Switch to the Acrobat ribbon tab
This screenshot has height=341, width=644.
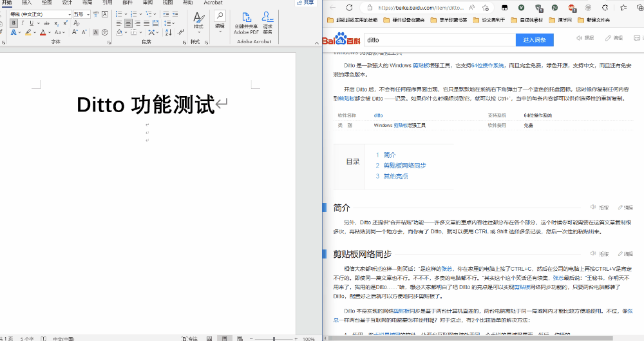point(213,3)
